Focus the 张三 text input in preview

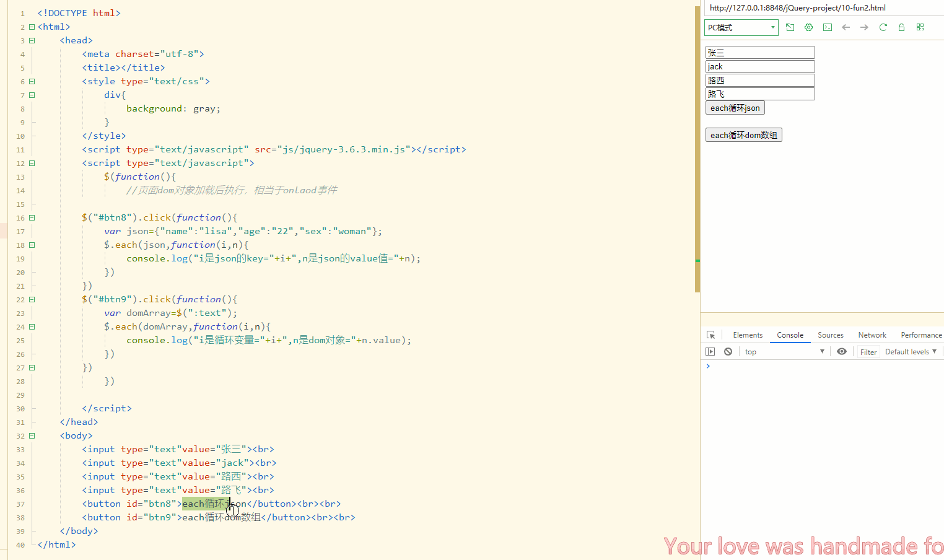(x=760, y=53)
